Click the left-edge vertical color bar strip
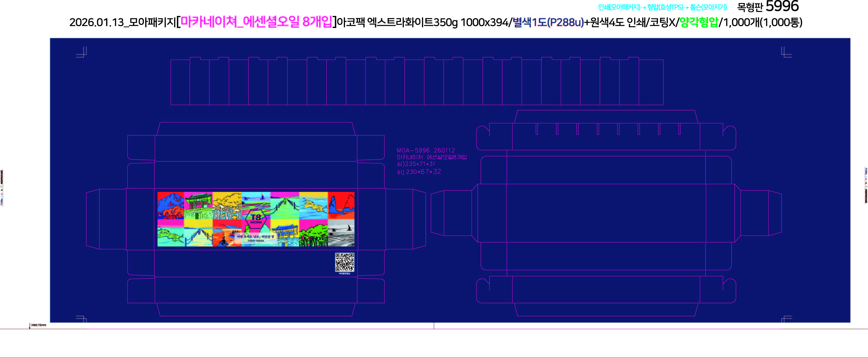 [x=2, y=188]
